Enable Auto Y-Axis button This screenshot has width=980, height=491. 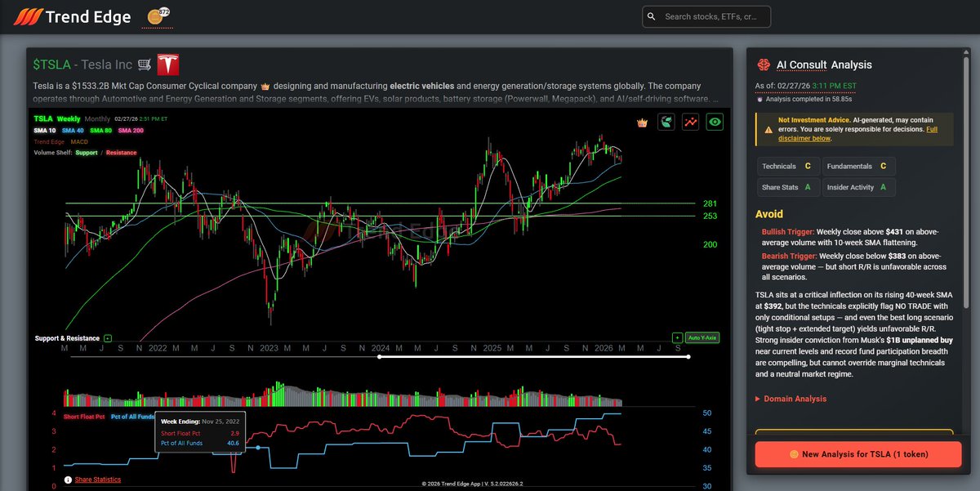tap(702, 337)
